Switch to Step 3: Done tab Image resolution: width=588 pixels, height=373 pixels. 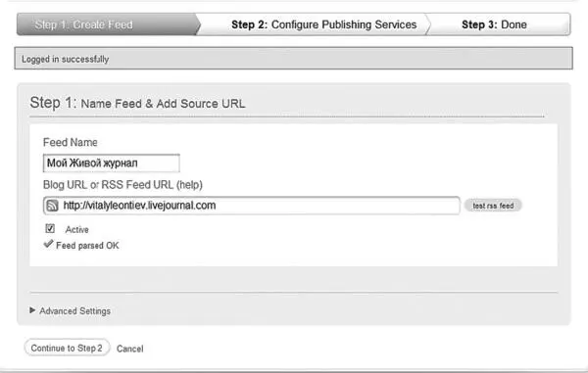pos(494,24)
